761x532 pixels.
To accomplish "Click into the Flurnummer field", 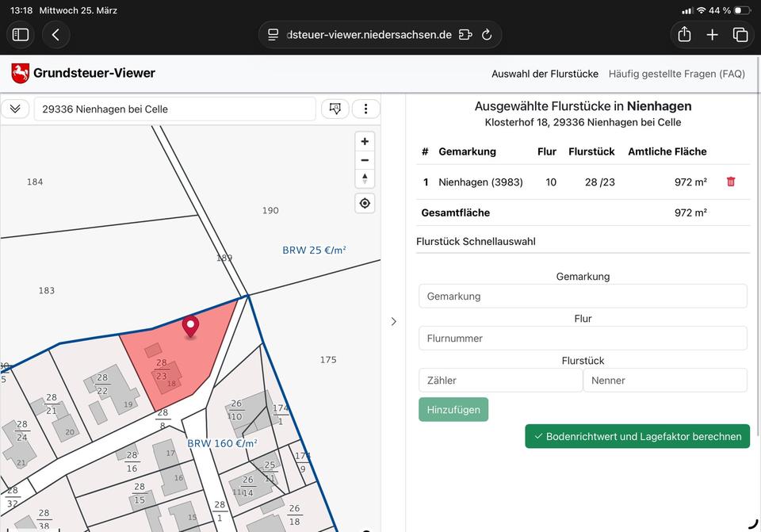I will (x=583, y=338).
